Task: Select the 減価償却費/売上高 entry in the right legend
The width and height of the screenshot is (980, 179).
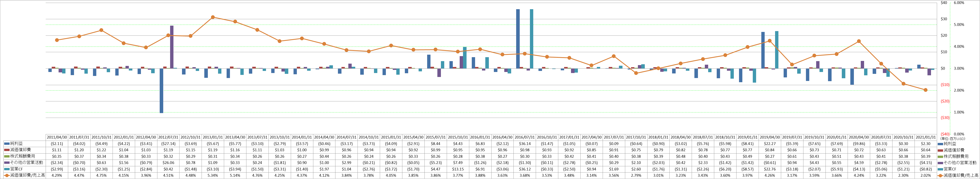Action: [958, 176]
